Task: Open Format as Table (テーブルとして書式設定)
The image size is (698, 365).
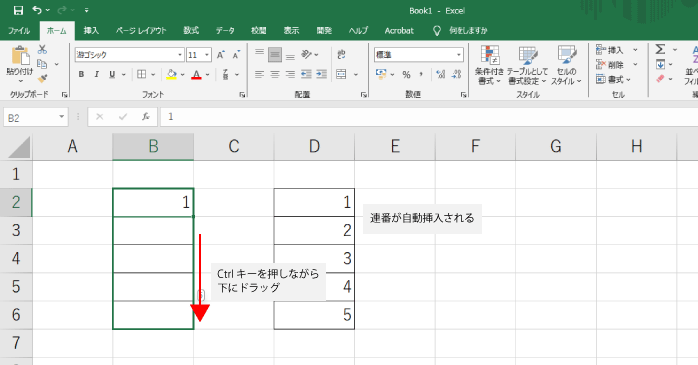Action: [x=528, y=65]
